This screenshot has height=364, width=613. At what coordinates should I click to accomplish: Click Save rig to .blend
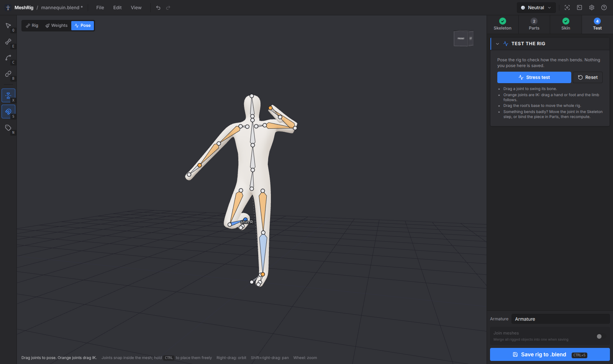[x=550, y=354]
